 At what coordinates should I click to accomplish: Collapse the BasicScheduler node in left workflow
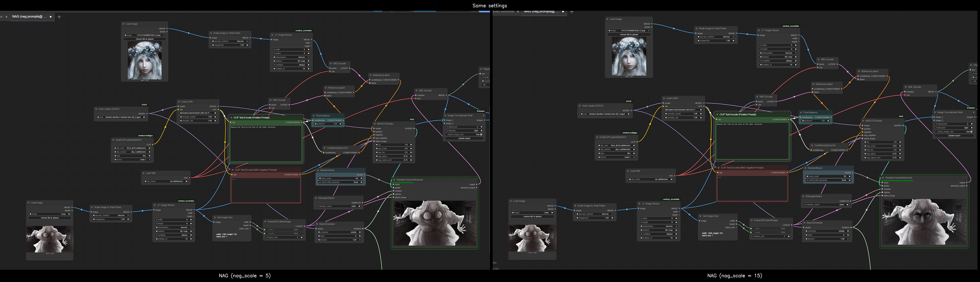(x=317, y=224)
